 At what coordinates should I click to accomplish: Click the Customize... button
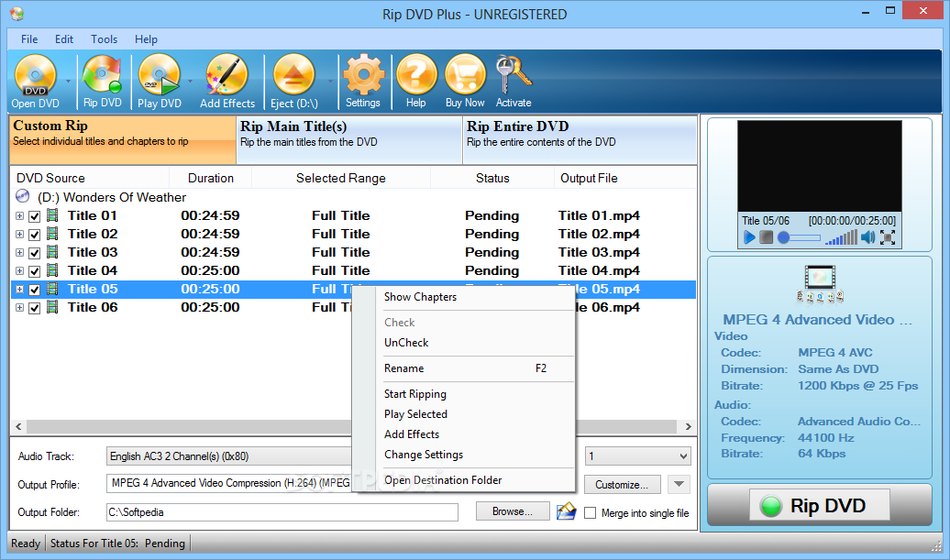tap(622, 484)
